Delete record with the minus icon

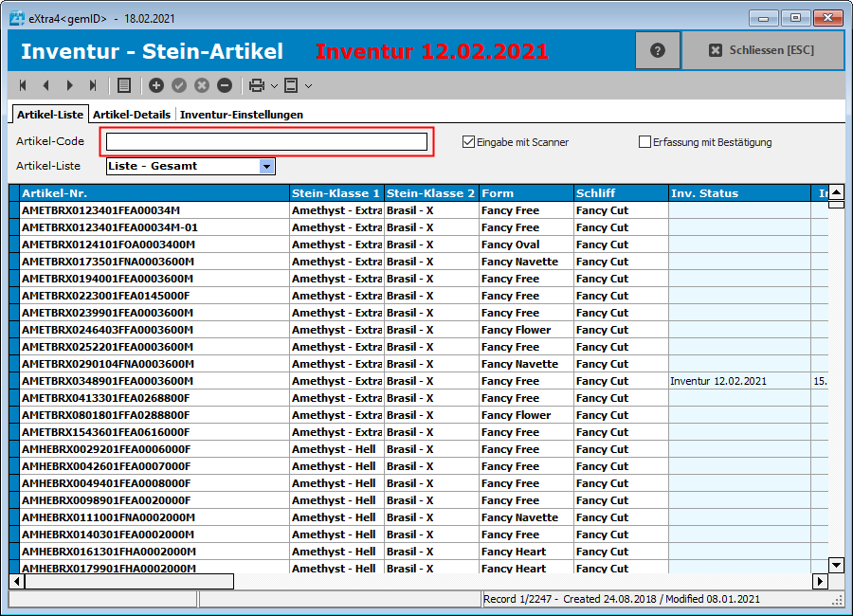(225, 85)
